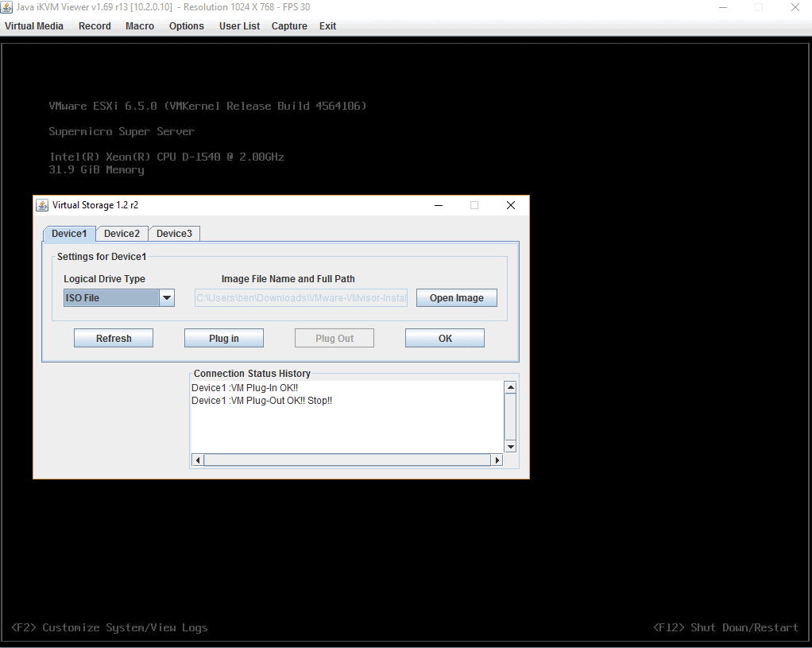Switch to the Device3 tab
The image size is (812, 648).
pyautogui.click(x=174, y=233)
